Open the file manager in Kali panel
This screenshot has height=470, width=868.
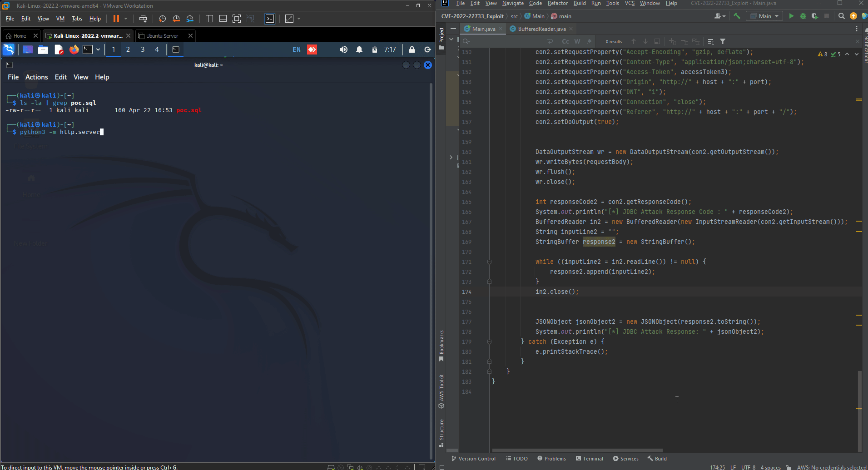click(x=43, y=49)
